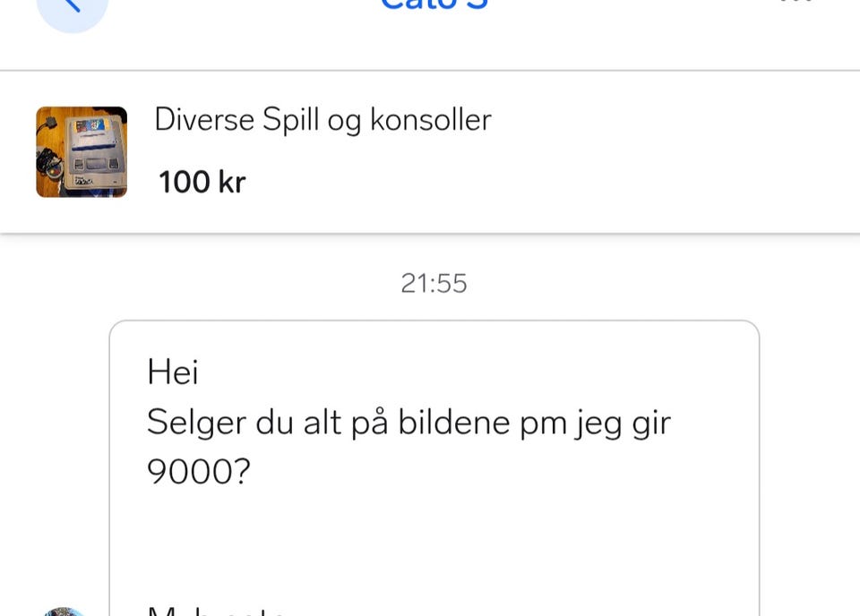Tap the SNES console listing thumbnail
Screen dimensions: 860x616
coord(82,152)
